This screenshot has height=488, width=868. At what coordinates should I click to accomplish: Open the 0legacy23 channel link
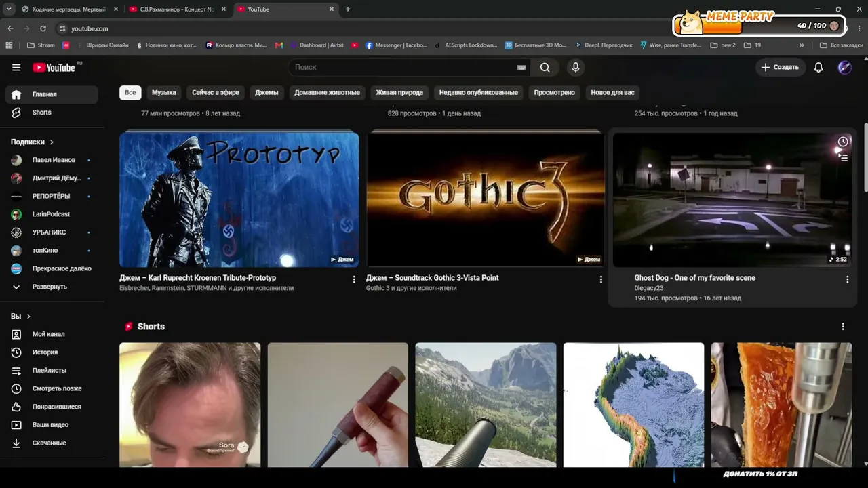pos(648,288)
